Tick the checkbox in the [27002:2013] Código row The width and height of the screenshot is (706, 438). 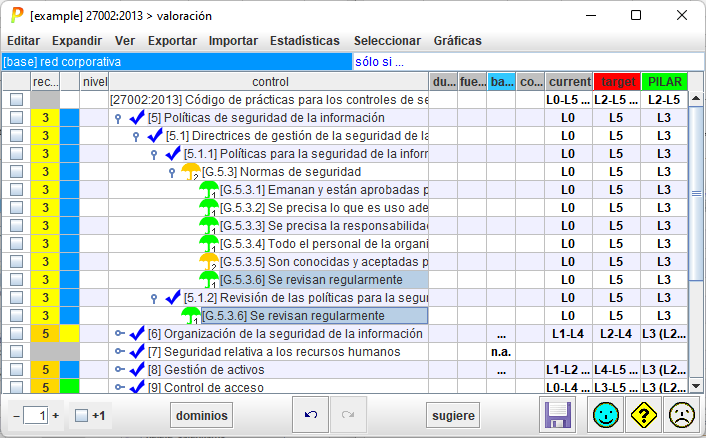point(17,99)
